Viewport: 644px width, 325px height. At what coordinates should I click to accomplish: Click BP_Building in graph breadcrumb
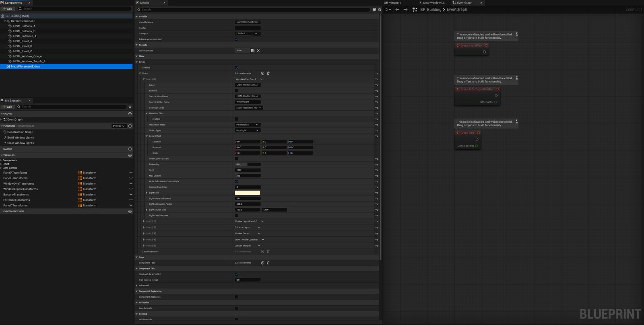(x=431, y=10)
